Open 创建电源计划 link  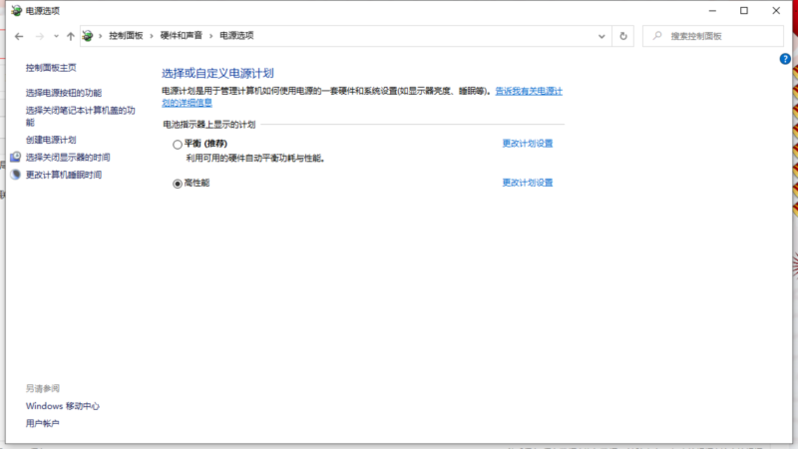[x=51, y=140]
